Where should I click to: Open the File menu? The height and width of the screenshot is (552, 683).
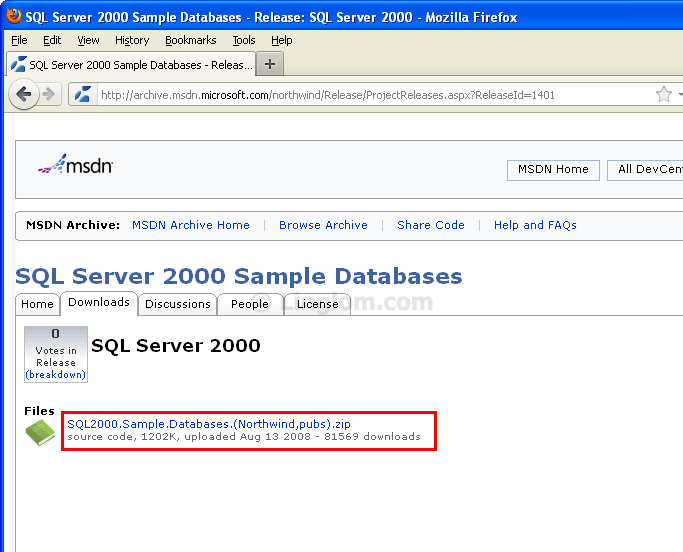pyautogui.click(x=19, y=40)
